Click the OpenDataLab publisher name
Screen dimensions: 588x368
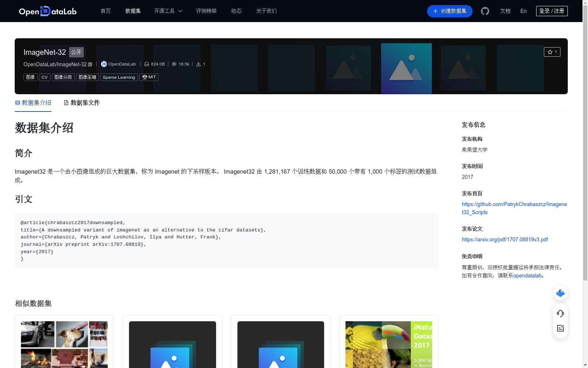point(122,64)
